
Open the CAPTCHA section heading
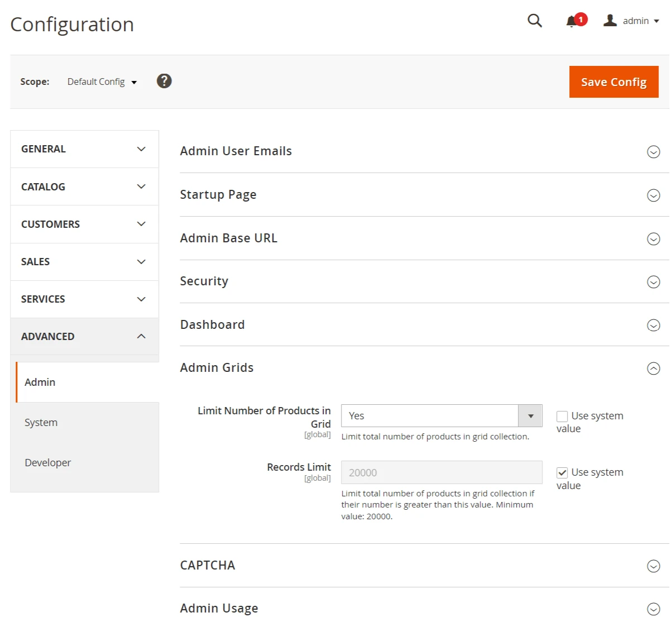[x=208, y=566]
